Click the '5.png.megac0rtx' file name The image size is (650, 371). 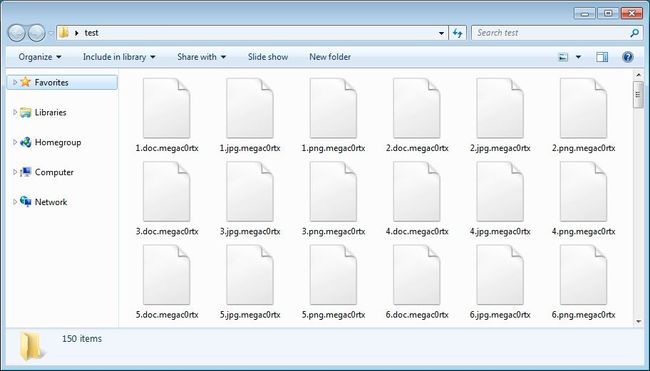[333, 315]
